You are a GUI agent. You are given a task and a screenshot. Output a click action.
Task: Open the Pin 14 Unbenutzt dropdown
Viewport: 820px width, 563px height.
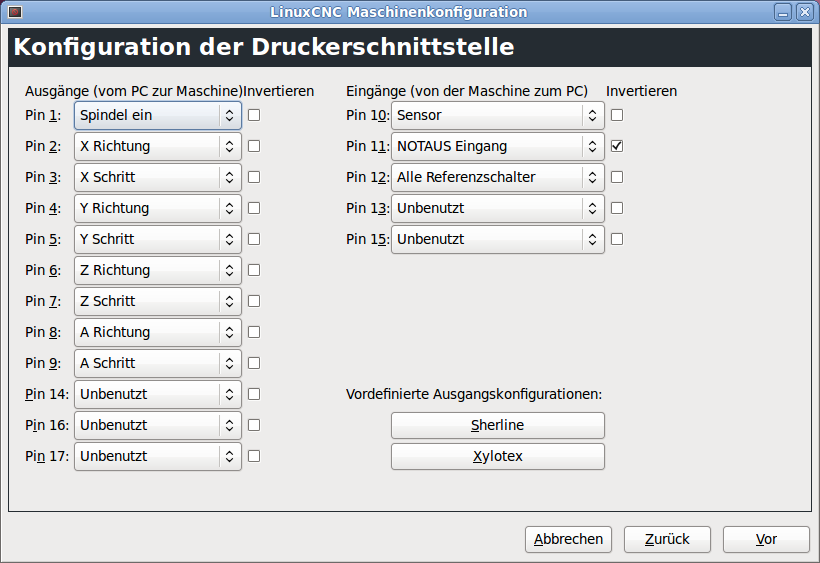pyautogui.click(x=158, y=394)
